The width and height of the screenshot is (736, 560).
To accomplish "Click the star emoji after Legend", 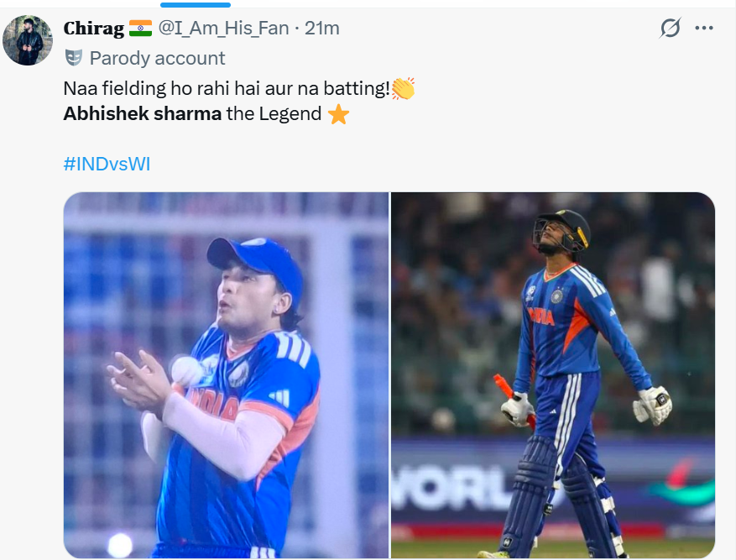I will (x=338, y=114).
